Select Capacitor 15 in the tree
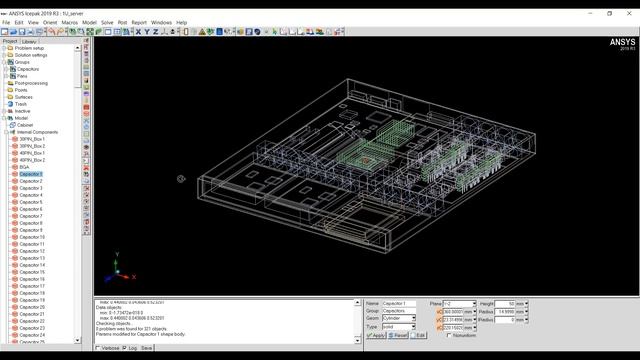640x360 pixels. click(x=32, y=272)
